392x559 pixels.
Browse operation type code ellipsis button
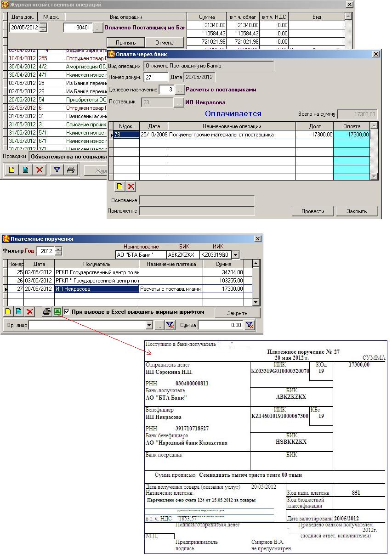98,28
